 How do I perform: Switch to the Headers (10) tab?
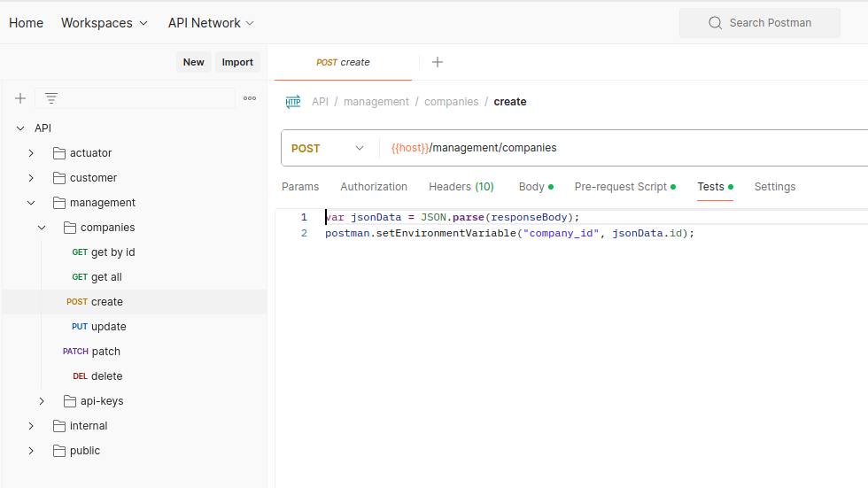click(x=461, y=187)
